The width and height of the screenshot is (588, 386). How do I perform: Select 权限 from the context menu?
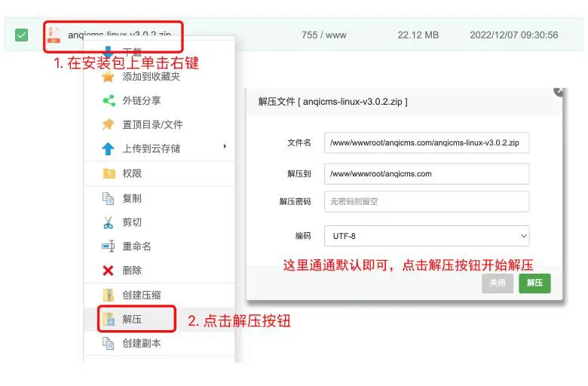(132, 173)
